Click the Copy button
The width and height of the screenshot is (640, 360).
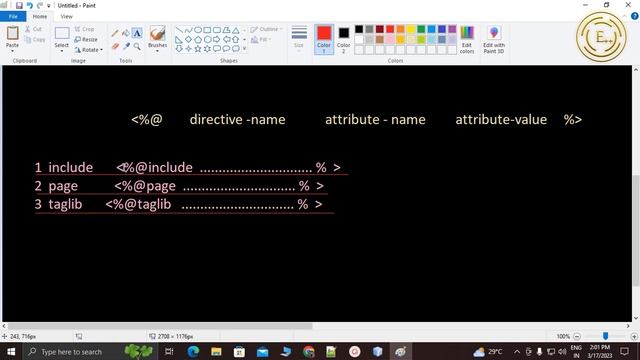[35, 40]
